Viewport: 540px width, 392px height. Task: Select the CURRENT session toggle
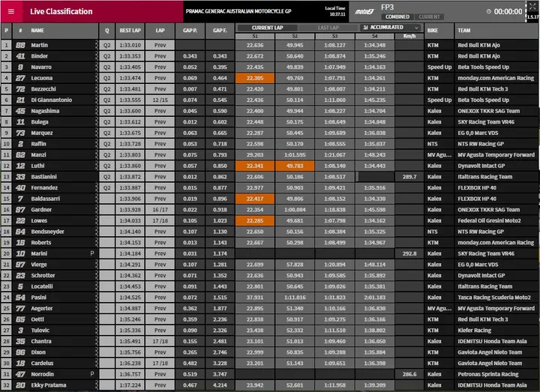[x=429, y=16]
